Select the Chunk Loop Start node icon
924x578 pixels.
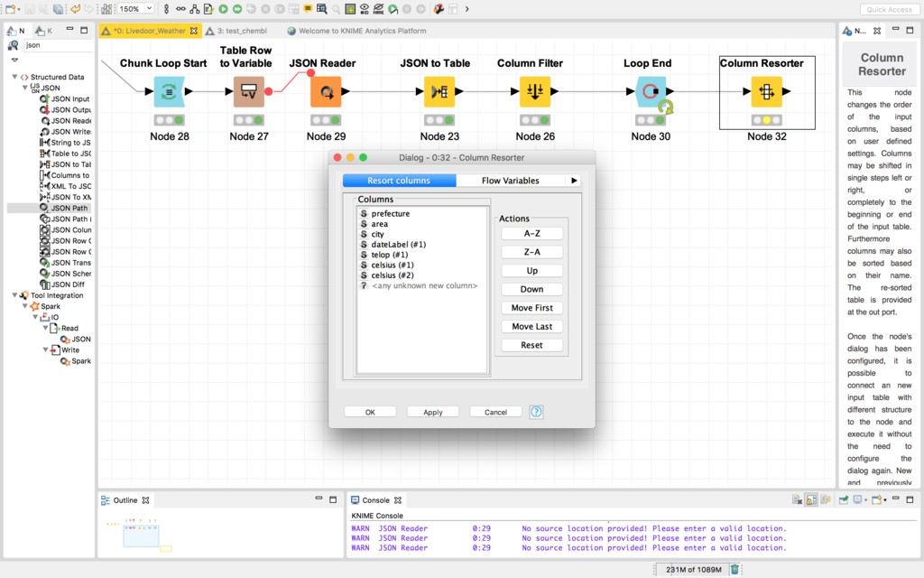pyautogui.click(x=169, y=91)
